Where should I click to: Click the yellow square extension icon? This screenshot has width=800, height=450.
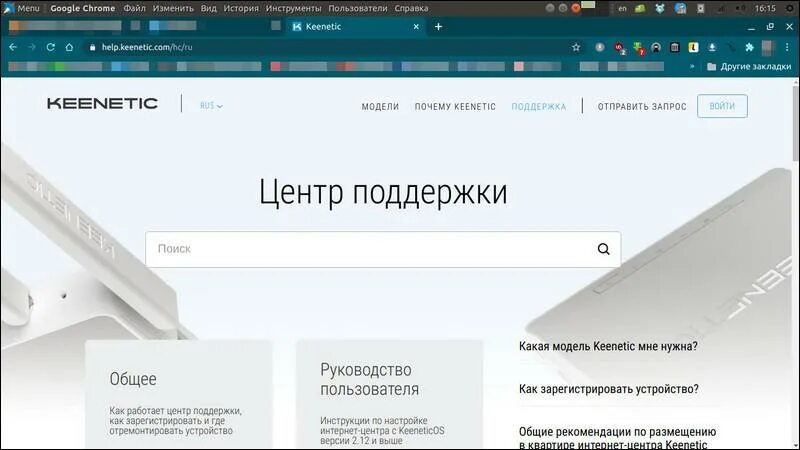(693, 47)
